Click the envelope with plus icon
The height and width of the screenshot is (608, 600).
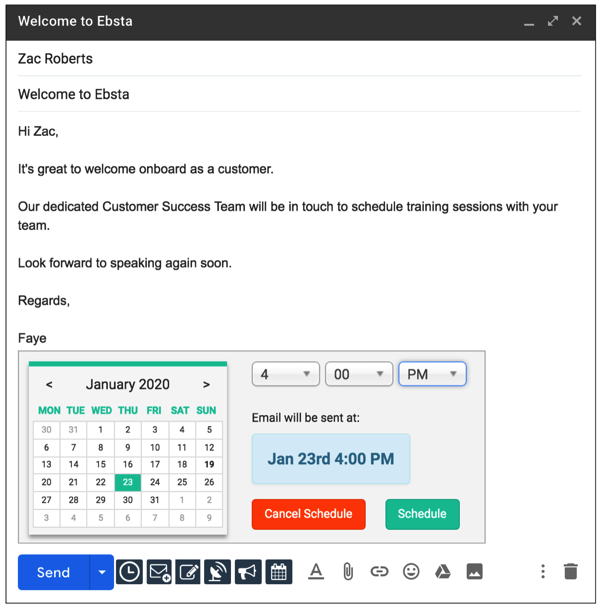click(159, 572)
